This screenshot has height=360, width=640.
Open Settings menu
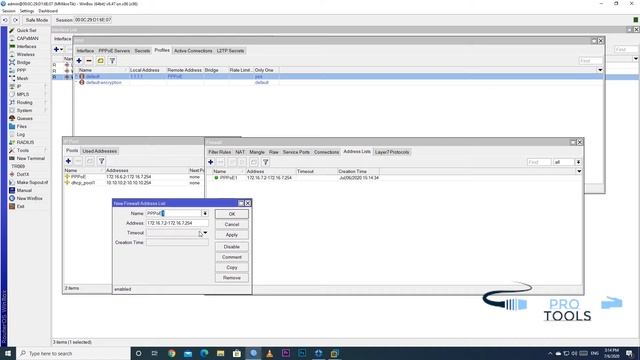[x=27, y=11]
